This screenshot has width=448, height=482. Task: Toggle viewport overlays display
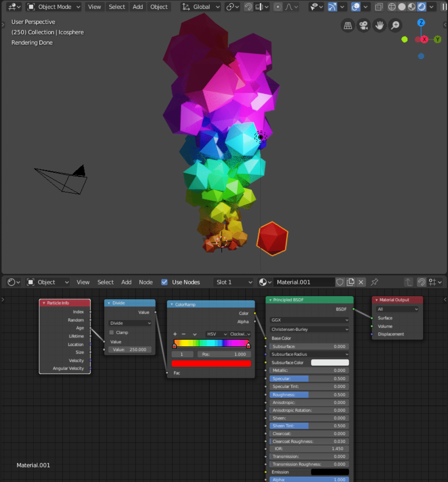pyautogui.click(x=356, y=7)
